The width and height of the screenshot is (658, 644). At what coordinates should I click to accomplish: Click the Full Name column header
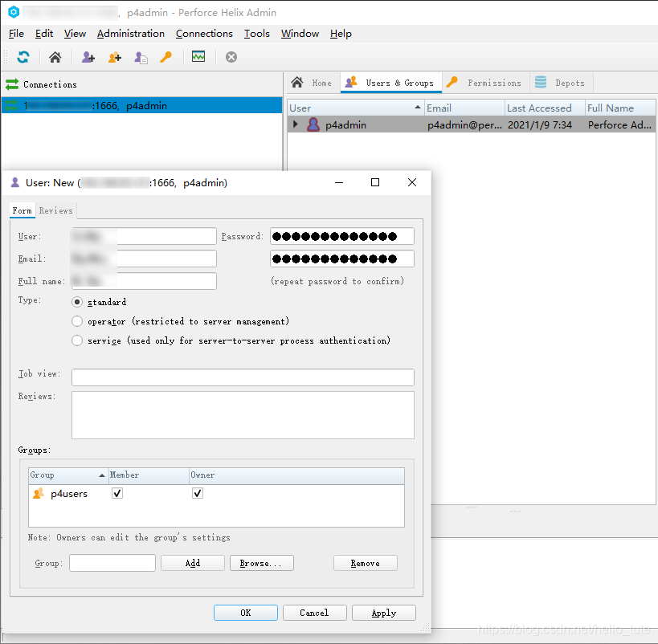(x=620, y=108)
